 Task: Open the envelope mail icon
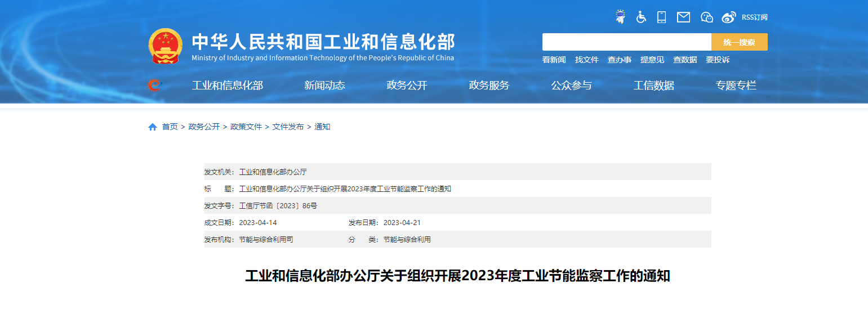683,17
